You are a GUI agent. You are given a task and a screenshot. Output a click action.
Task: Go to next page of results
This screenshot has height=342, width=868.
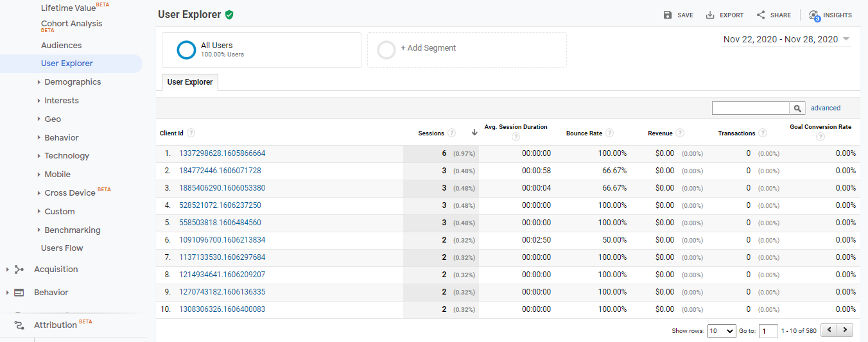[x=846, y=330]
